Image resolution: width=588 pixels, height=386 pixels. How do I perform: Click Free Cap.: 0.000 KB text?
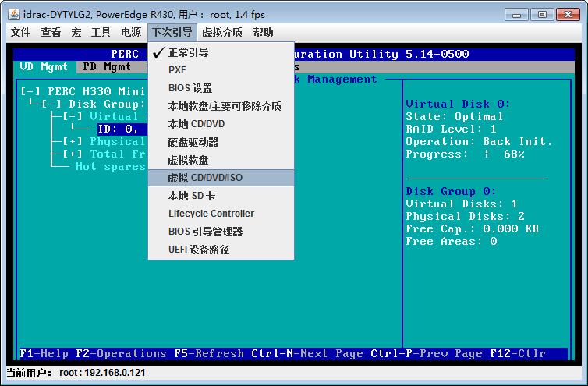point(472,228)
